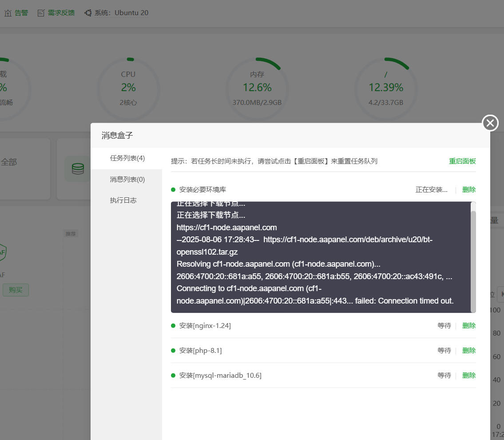Switch to 消息列表(0) tab
Screen dimensions: 504x440
127,180
